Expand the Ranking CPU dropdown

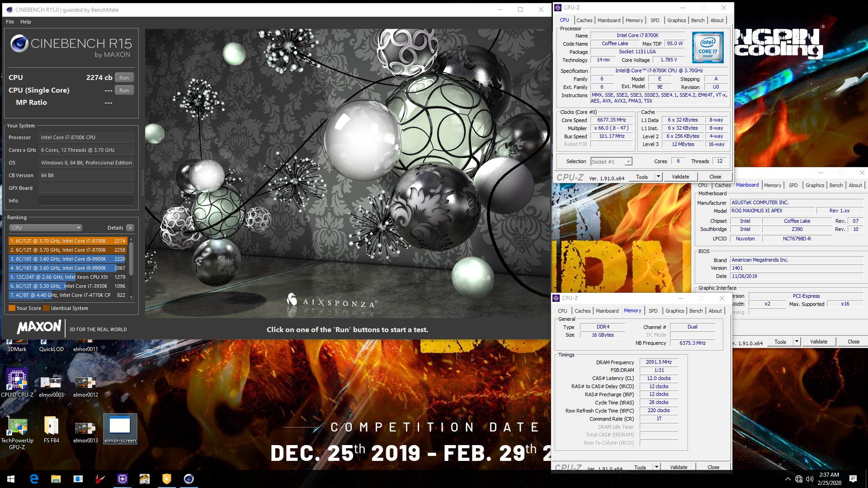coord(46,228)
